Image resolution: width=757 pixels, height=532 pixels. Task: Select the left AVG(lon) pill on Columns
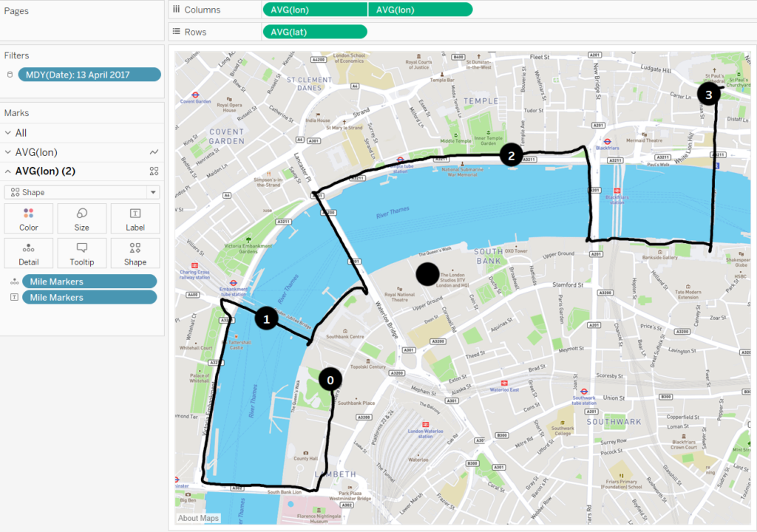point(315,10)
